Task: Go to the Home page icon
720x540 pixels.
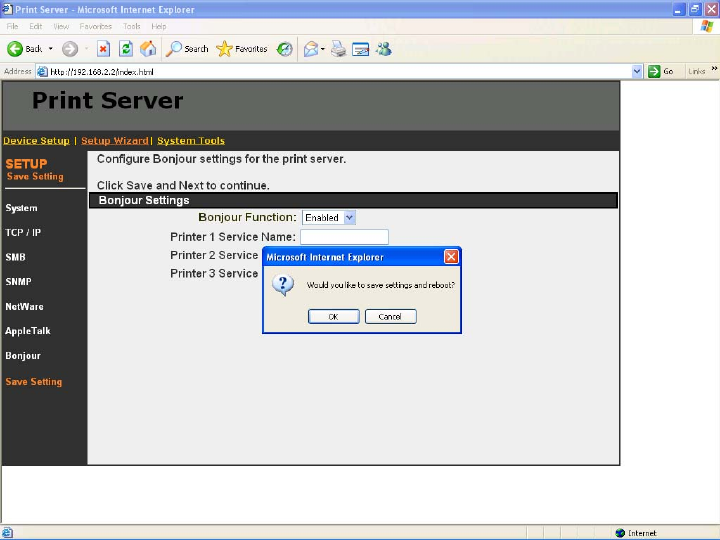Action: click(148, 49)
